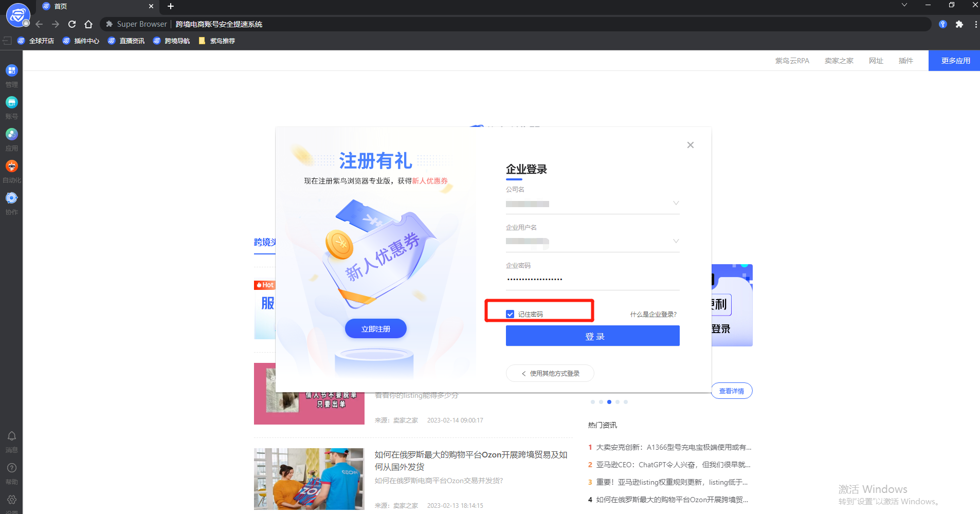Open the 什么是企业登录? link
Image resolution: width=980 pixels, height=514 pixels.
[x=654, y=314]
